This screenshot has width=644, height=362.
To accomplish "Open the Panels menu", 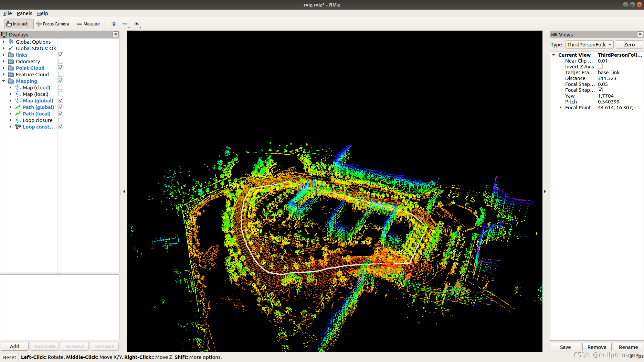I will coord(24,13).
